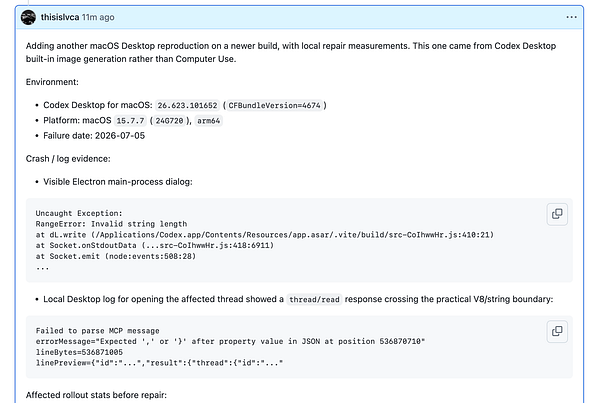This screenshot has height=403, width=600.
Task: Click the thread/read inline code
Action: click(x=314, y=299)
